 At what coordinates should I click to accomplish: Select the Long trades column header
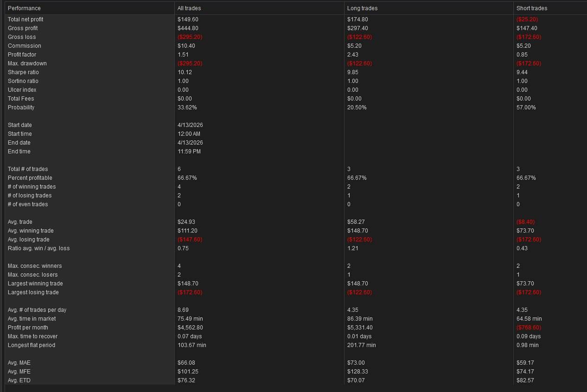(362, 8)
